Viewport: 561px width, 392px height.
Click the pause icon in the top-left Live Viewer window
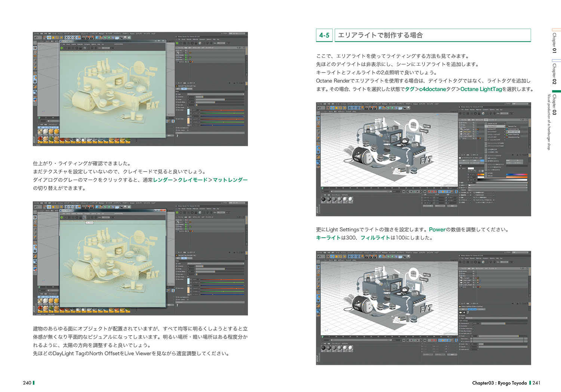pyautogui.click(x=69, y=48)
